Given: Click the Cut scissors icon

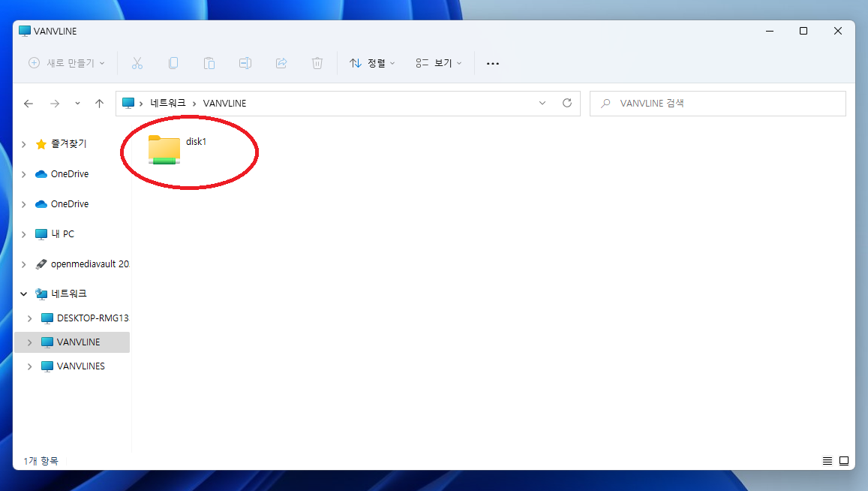Looking at the screenshot, I should click(x=137, y=63).
